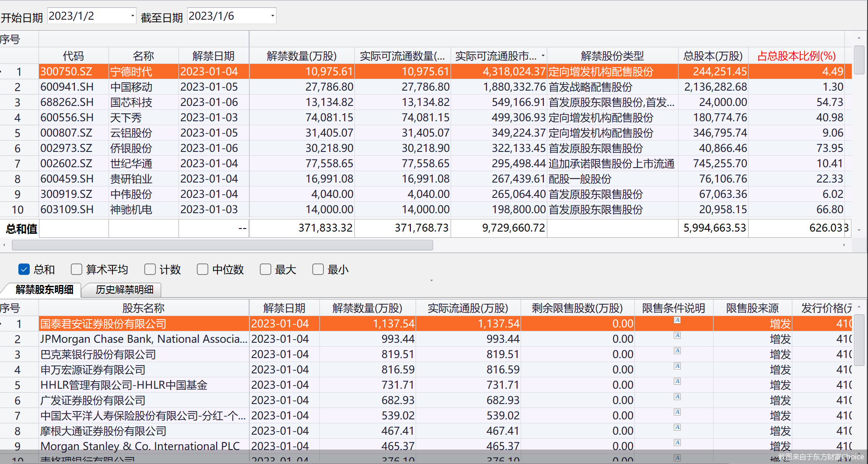Open restriction note icon for 国泰君安证券 row
The width and height of the screenshot is (868, 464).
point(677,320)
